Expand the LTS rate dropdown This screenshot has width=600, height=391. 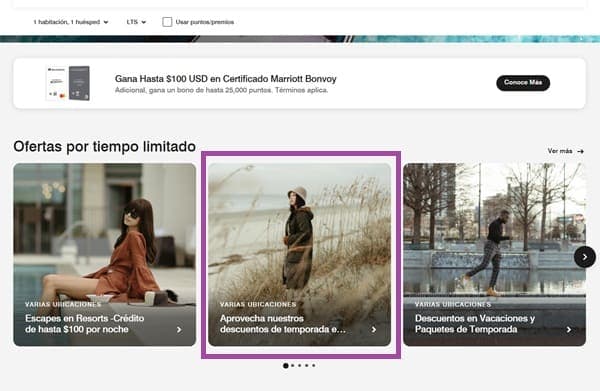pos(136,22)
